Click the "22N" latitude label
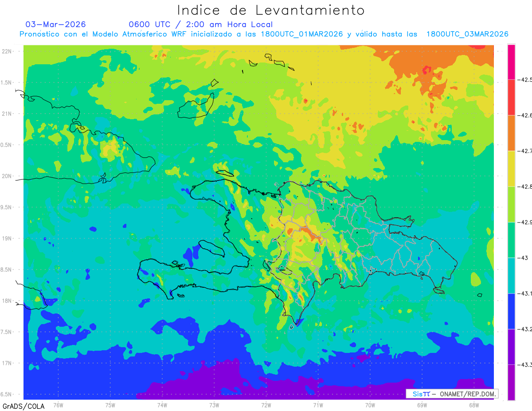This screenshot has height=411, width=532. (x=7, y=51)
